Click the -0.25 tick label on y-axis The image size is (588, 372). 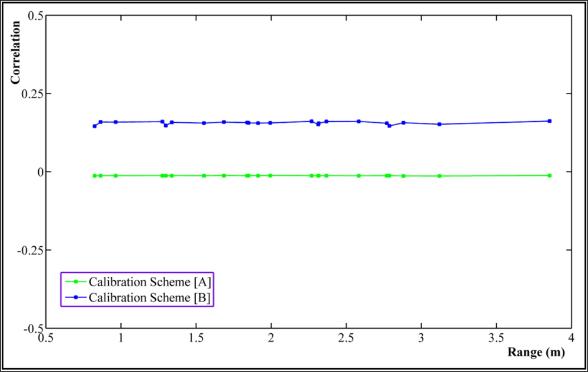29,250
